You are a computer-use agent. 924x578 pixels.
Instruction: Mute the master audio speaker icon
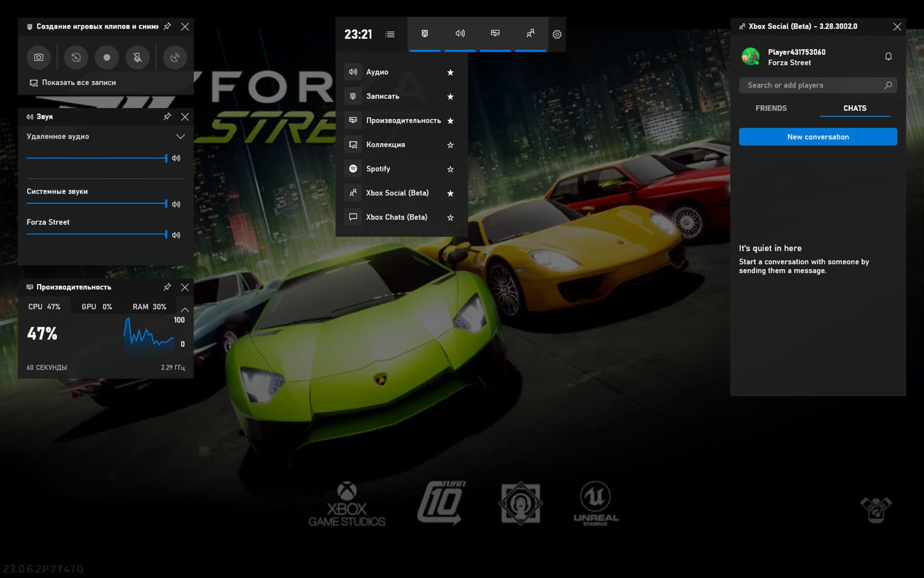176,158
